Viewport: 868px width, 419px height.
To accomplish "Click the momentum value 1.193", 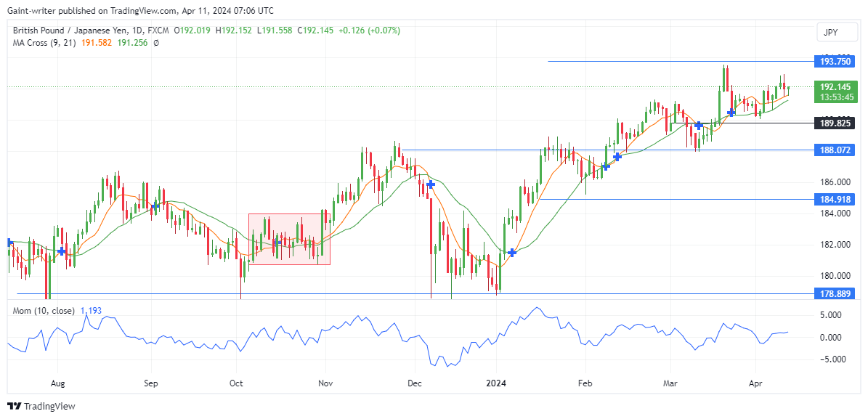I will [x=91, y=311].
